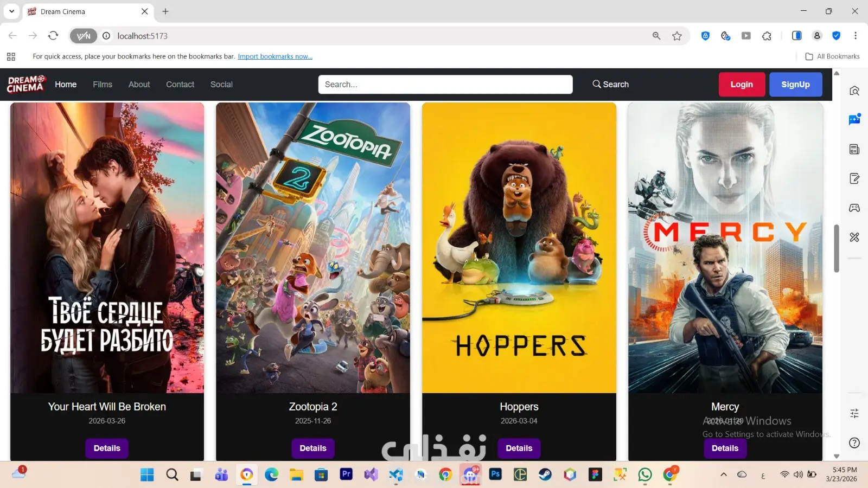Viewport: 868px width, 488px height.
Task: Click the page vertical scrollbar thumb
Action: [837, 248]
